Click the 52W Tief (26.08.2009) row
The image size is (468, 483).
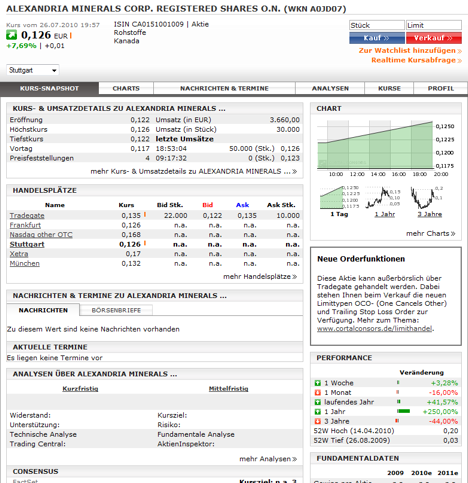[386, 441]
